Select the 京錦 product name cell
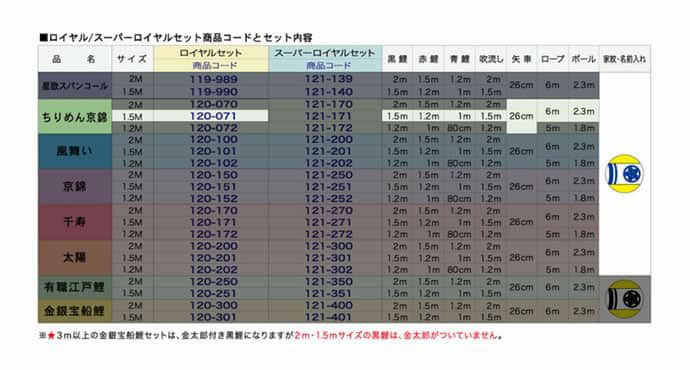 click(74, 187)
